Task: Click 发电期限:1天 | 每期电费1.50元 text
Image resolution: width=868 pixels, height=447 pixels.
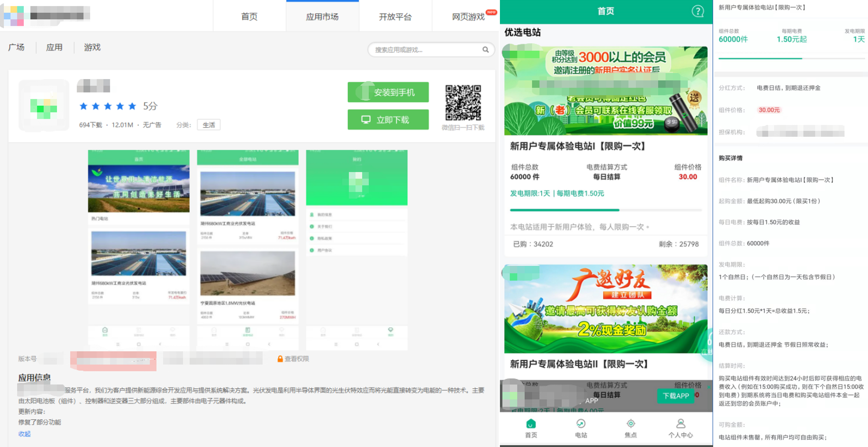Action: point(557,194)
